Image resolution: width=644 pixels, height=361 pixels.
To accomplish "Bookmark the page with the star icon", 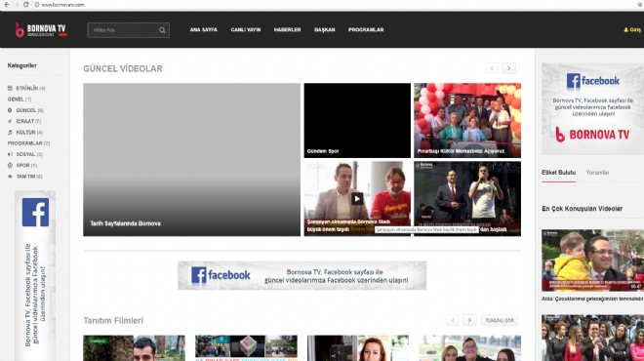I will point(639,5).
